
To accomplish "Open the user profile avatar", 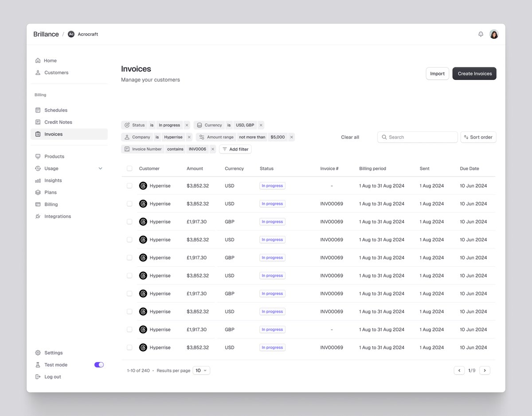I will point(494,34).
